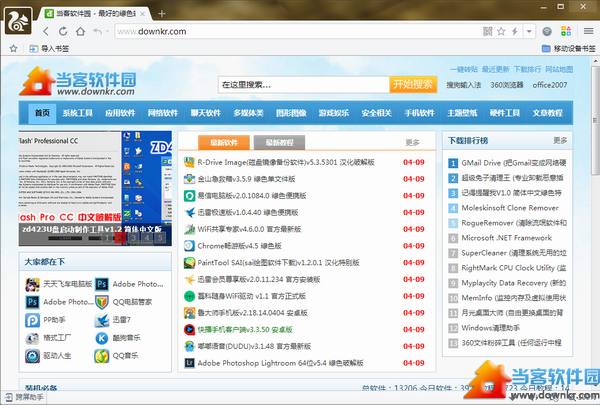Click the round headset icon in toolbar
Screen dimensions: 600x405
click(547, 31)
